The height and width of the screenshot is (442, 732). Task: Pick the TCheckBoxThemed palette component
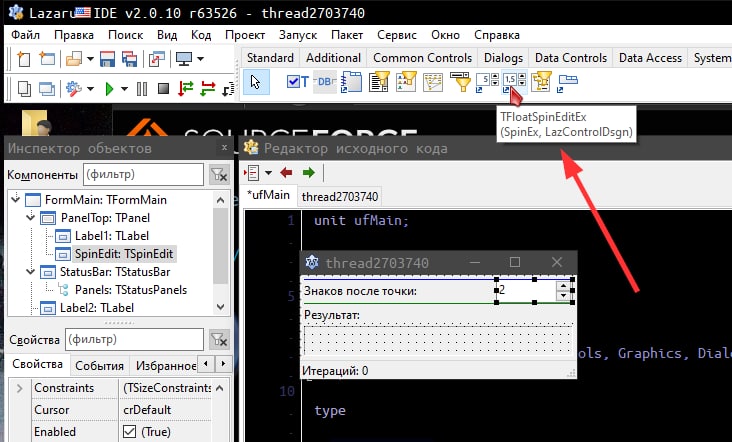click(297, 82)
